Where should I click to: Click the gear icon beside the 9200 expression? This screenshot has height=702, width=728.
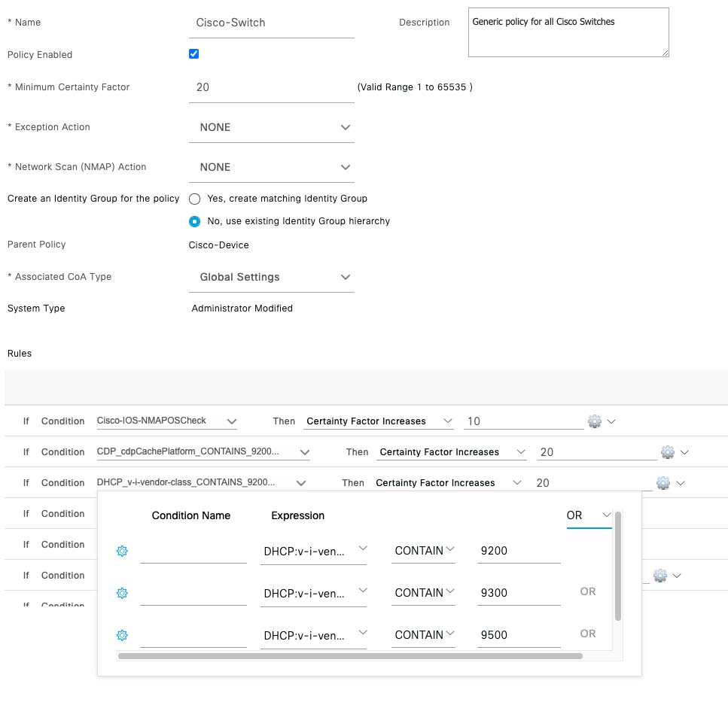122,552
